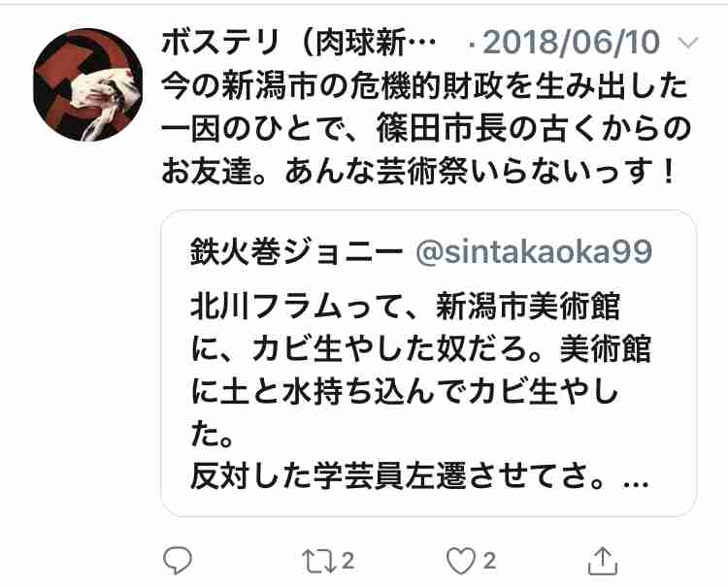Screen dimensions: 728x587
Task: Like the tweet with heart icon
Action: [460, 561]
